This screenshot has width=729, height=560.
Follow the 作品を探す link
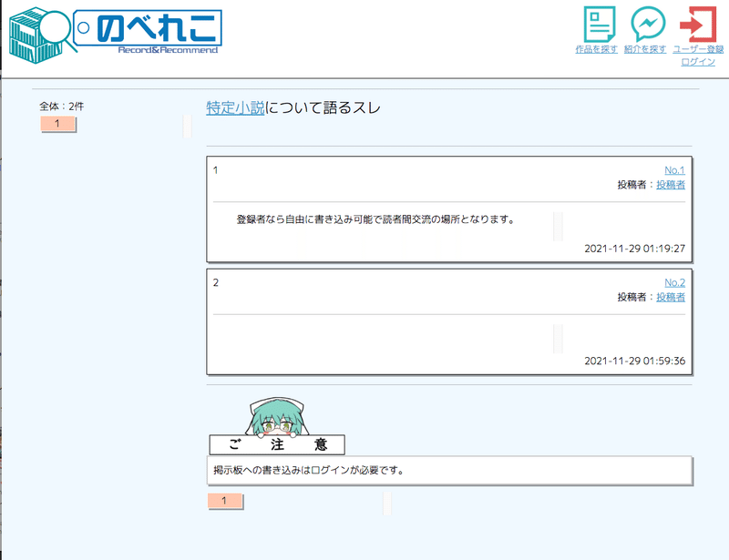pos(597,49)
